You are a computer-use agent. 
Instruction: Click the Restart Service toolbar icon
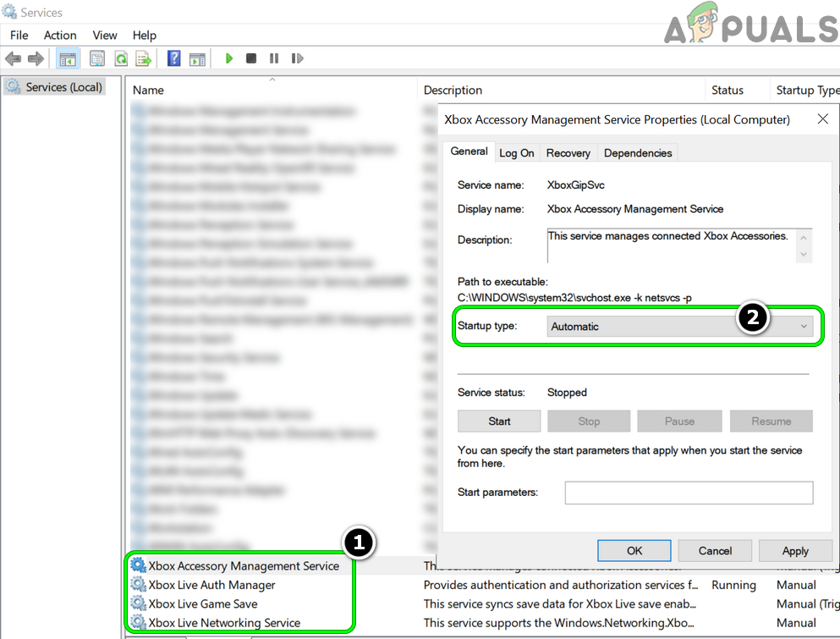click(297, 58)
